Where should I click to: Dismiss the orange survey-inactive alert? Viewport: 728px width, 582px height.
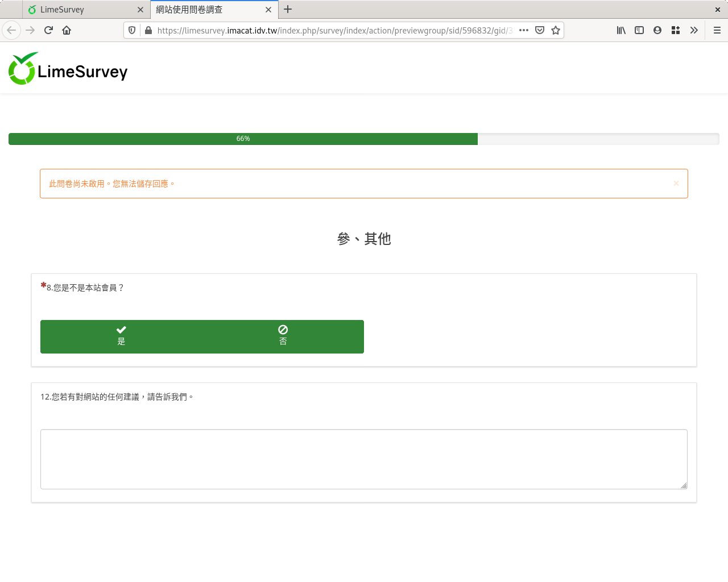coord(676,183)
